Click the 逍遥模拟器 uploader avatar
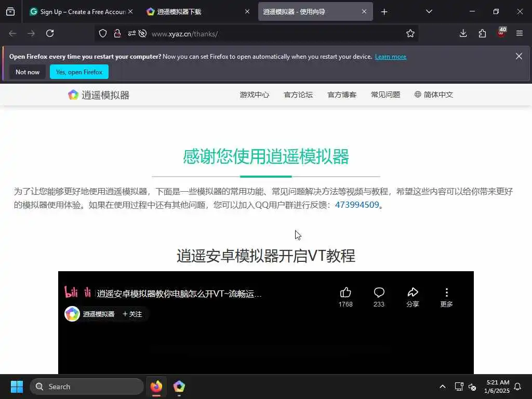 [72, 314]
